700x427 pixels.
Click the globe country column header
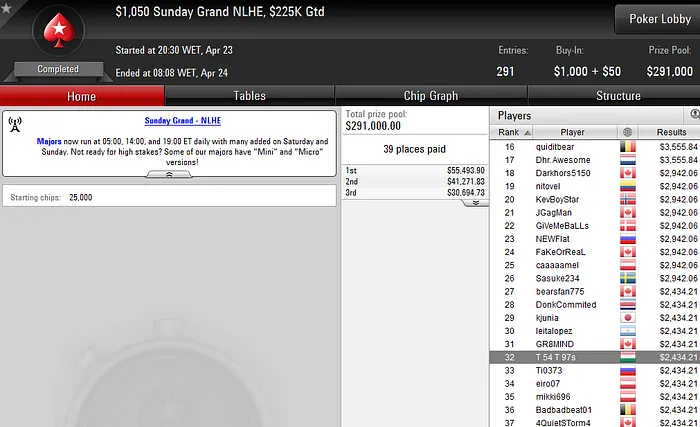click(627, 132)
